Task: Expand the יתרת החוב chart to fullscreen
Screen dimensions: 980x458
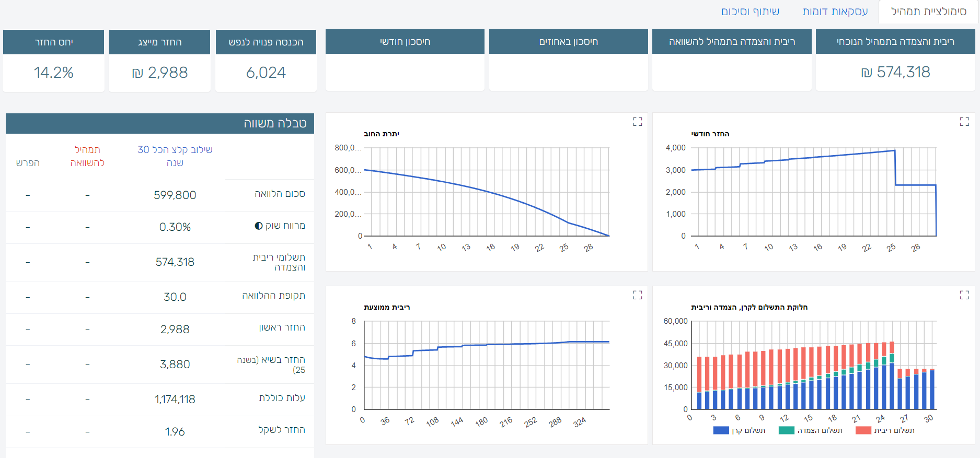Action: pyautogui.click(x=637, y=122)
